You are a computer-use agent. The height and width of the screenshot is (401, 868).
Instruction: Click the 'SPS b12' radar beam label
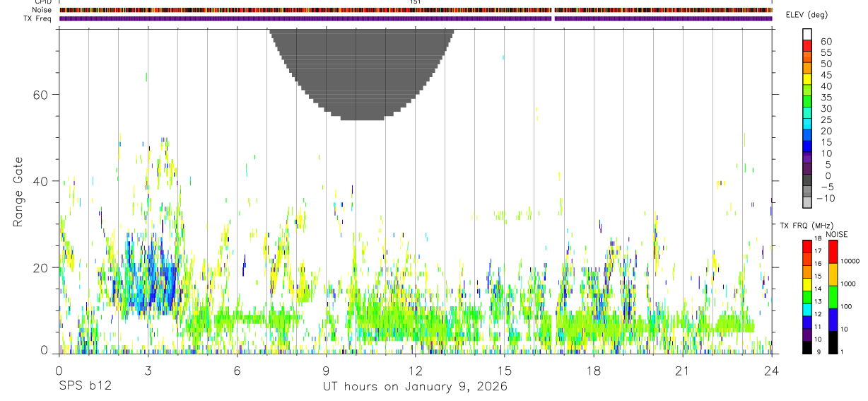85,387
